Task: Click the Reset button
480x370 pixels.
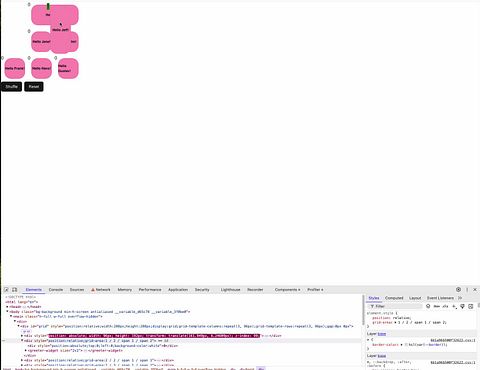Action: tap(34, 87)
